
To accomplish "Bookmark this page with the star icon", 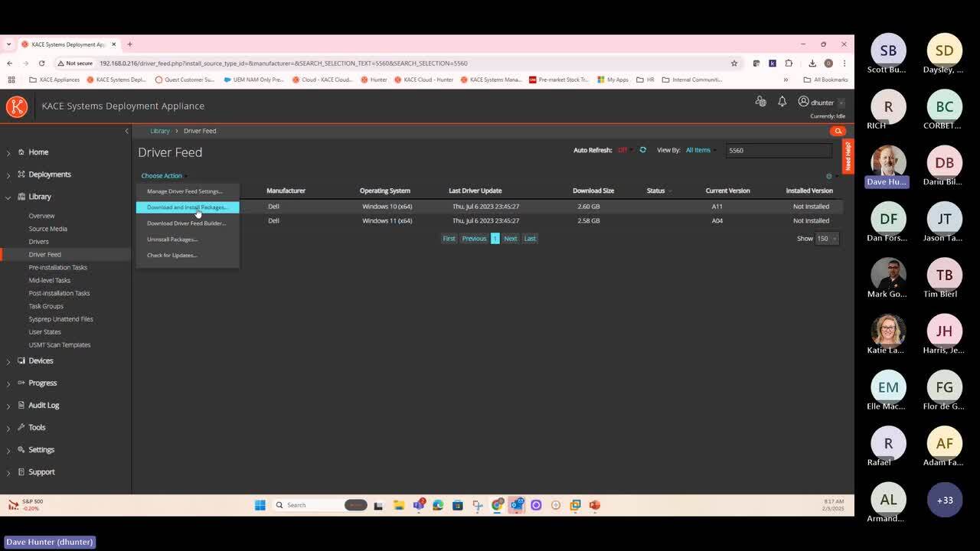I will click(x=733, y=64).
